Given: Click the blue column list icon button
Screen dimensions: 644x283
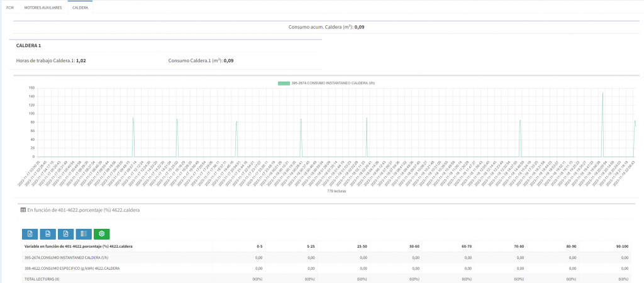Looking at the screenshot, I should point(83,234).
